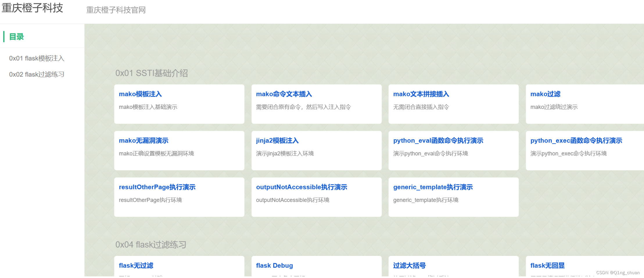Viewport: 644px width, 278px height.
Task: Open the flask Debug practice page
Action: click(x=274, y=265)
